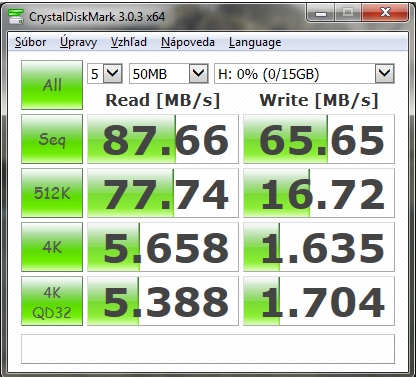The height and width of the screenshot is (377, 416).
Task: Minimize the CrystalDiskMark window
Action: (321, 13)
